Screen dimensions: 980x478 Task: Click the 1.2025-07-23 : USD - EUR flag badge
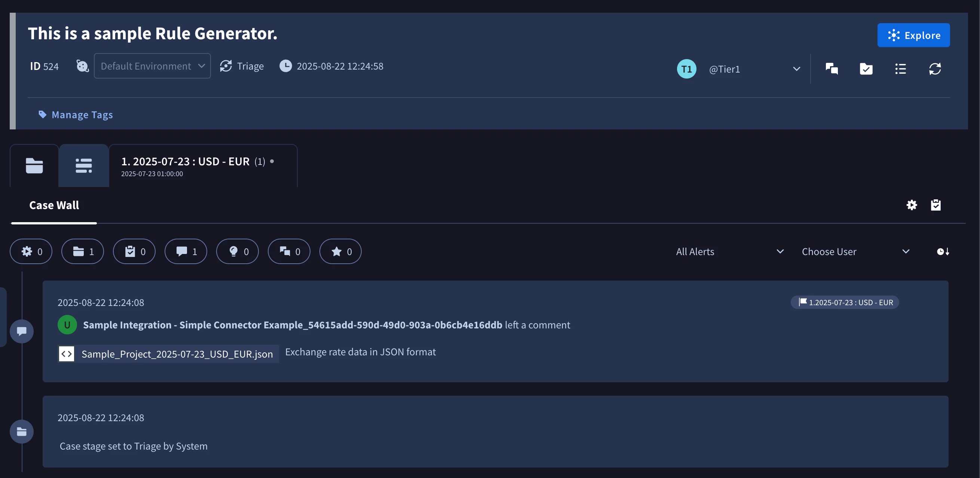click(x=845, y=302)
